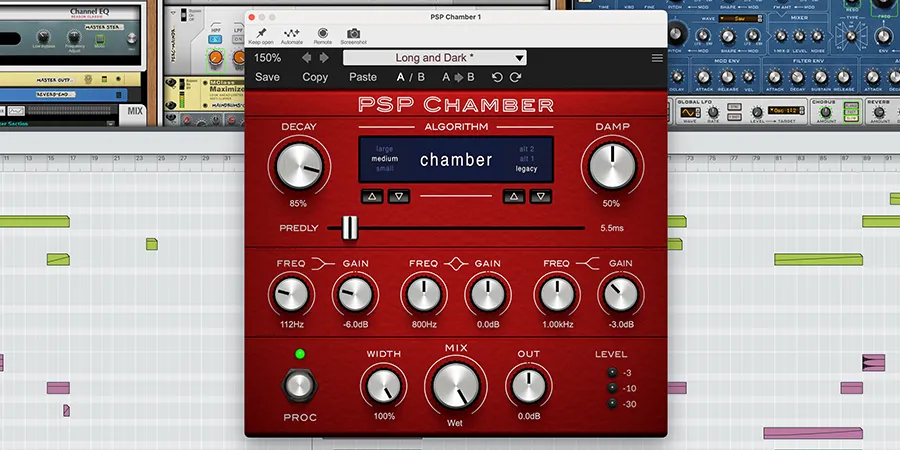The height and width of the screenshot is (450, 900).
Task: Click the high shelf filter shape icon
Action: pyautogui.click(x=588, y=263)
